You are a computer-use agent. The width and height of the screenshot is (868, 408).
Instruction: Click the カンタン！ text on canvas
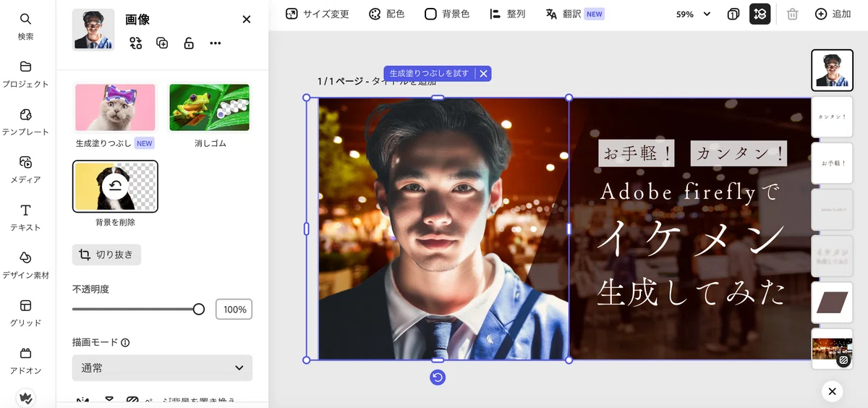pos(739,153)
